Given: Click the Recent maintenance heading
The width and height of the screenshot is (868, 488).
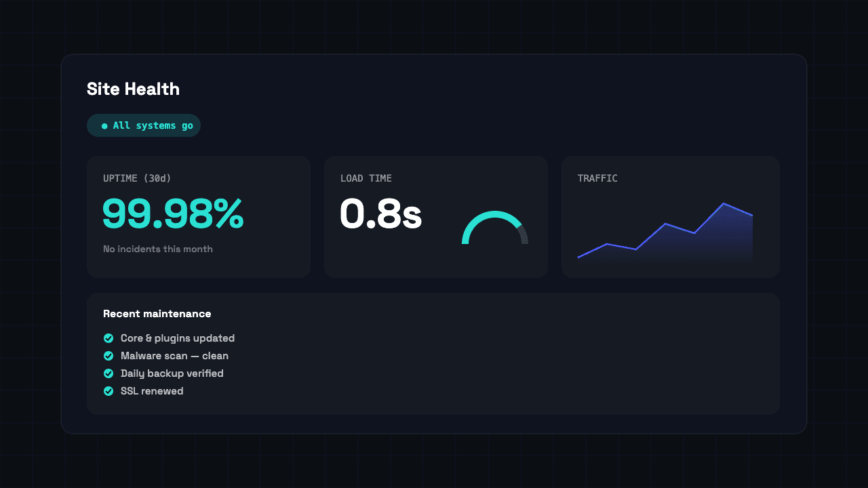Looking at the screenshot, I should [157, 314].
